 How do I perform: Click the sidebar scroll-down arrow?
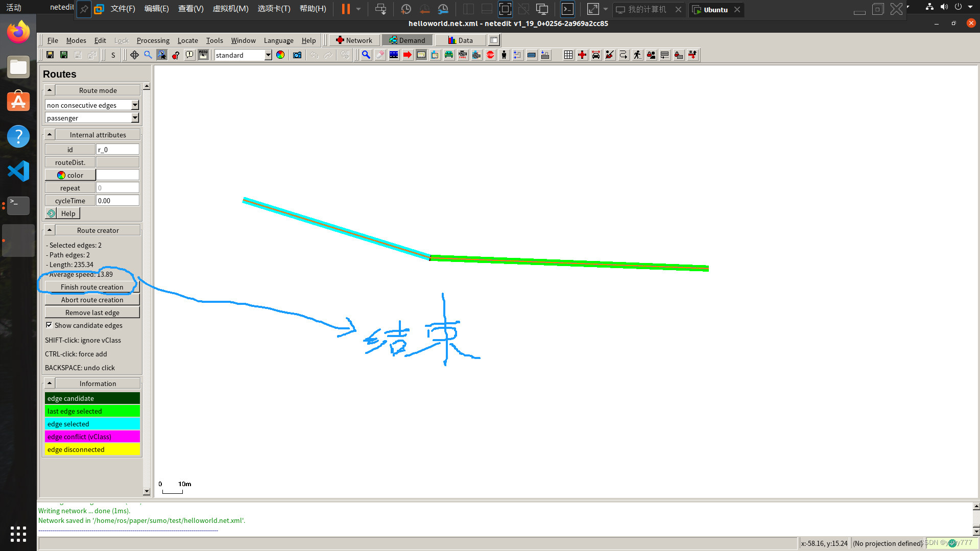147,492
